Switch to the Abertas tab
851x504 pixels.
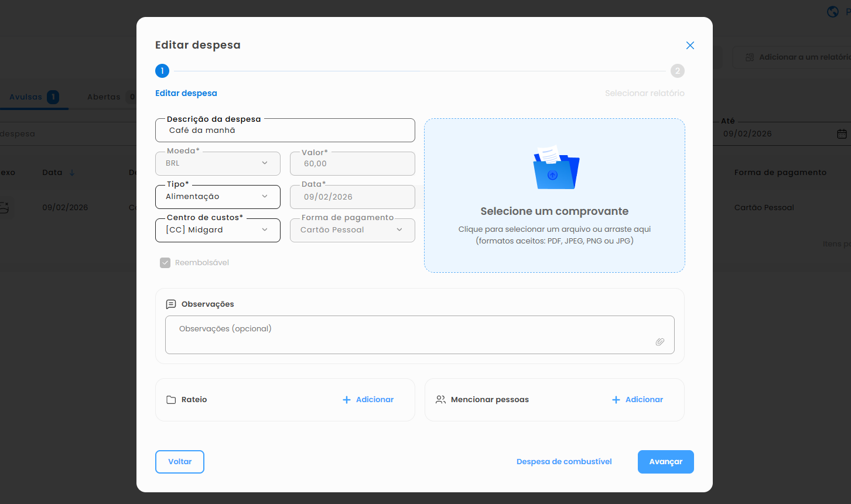point(104,97)
